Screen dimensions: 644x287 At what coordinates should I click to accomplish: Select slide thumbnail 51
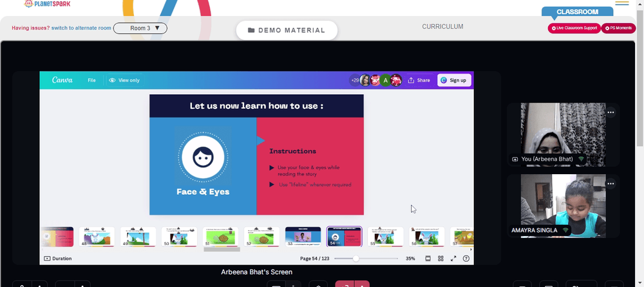pos(220,237)
